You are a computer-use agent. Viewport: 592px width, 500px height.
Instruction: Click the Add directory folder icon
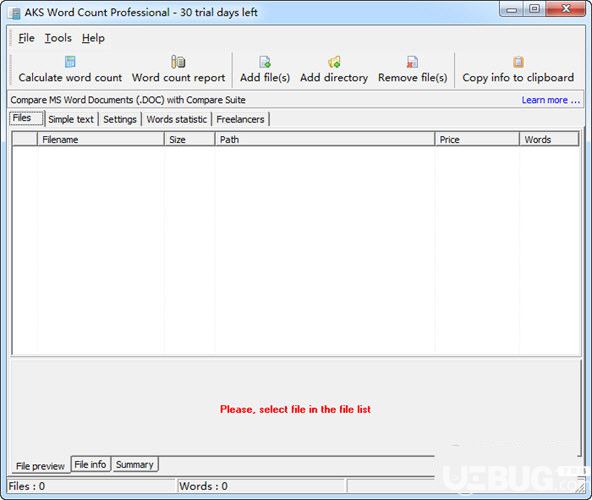click(x=334, y=62)
